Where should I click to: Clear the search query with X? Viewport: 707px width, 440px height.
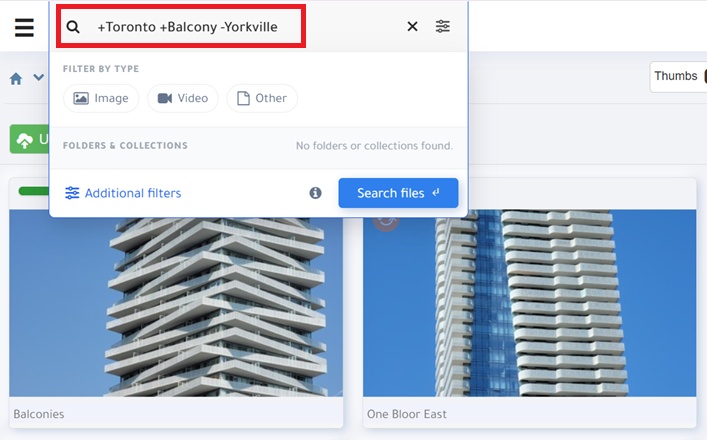[412, 27]
